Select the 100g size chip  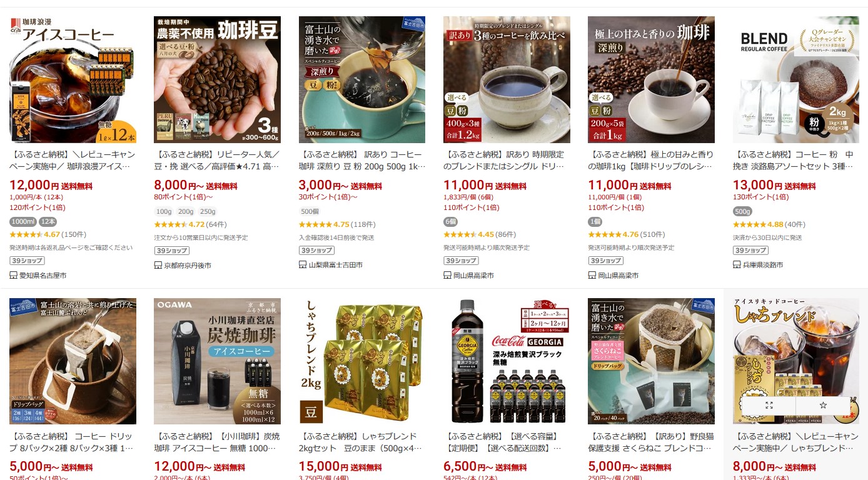coord(164,211)
